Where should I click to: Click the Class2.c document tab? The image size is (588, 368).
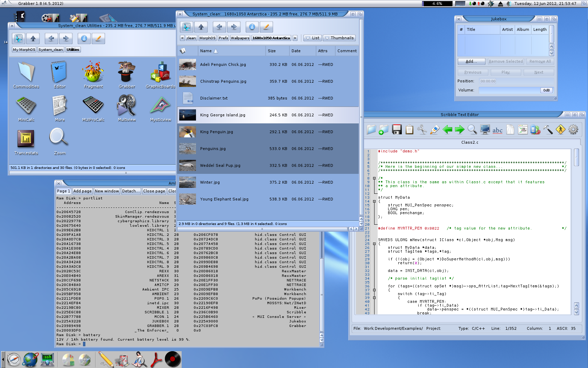tap(470, 142)
